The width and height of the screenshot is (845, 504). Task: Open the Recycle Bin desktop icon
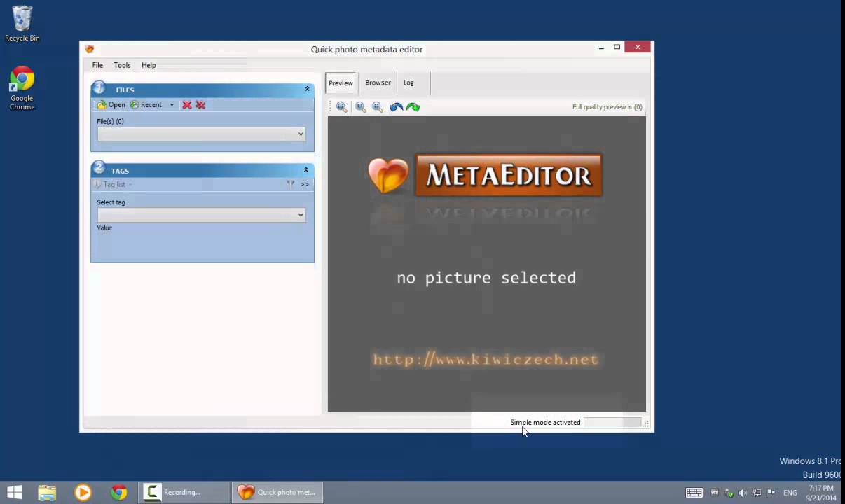tap(22, 24)
